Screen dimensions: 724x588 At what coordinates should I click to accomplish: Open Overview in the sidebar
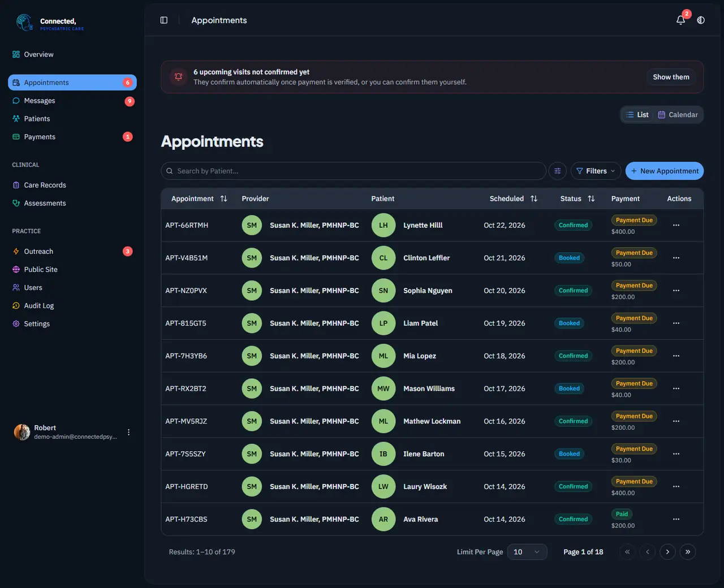tap(72, 54)
